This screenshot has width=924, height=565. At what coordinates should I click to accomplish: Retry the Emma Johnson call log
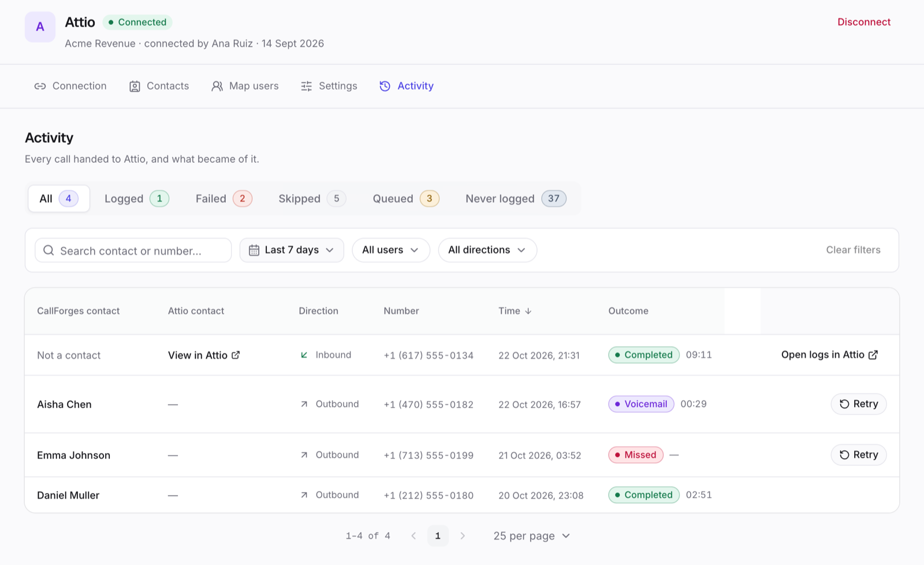859,455
